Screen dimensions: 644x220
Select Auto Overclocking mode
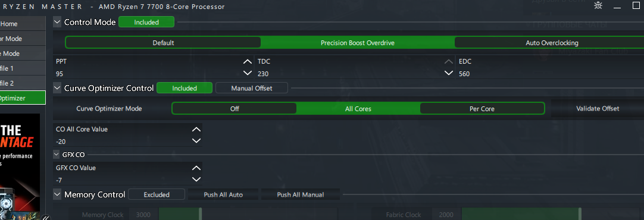[x=552, y=43]
